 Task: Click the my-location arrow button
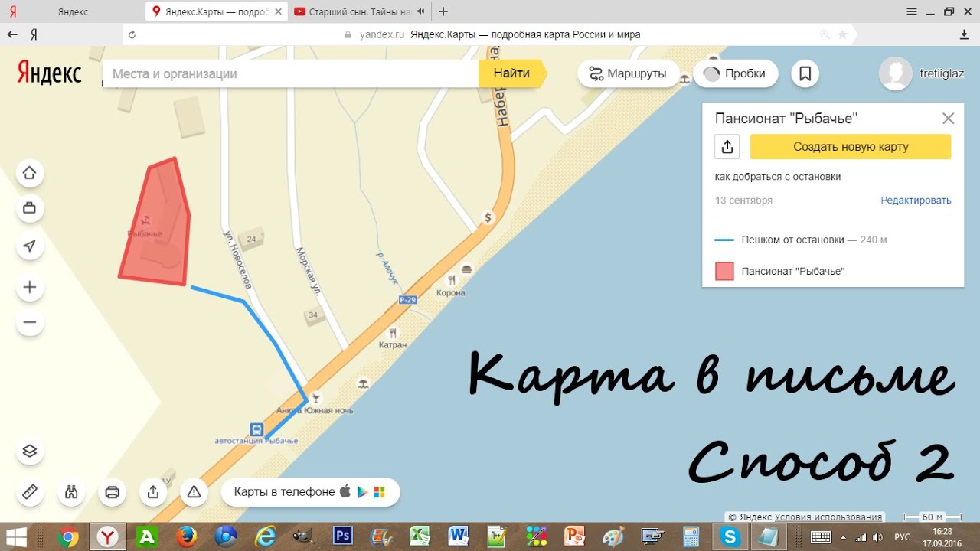pos(30,246)
